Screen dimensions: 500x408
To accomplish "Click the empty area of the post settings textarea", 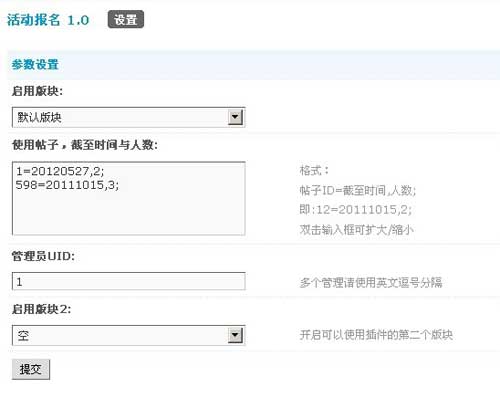I will [129, 213].
